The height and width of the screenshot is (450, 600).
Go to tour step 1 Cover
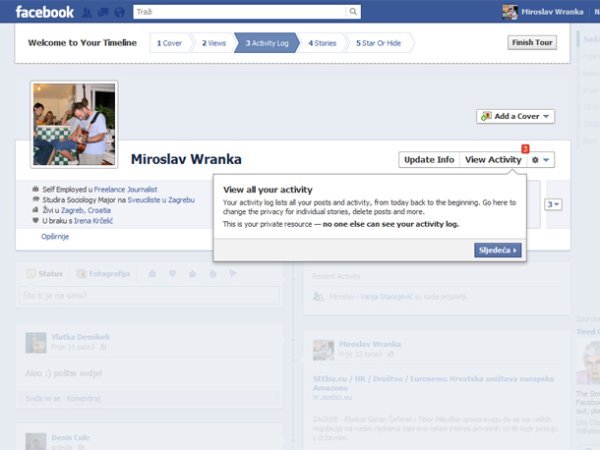[x=172, y=43]
